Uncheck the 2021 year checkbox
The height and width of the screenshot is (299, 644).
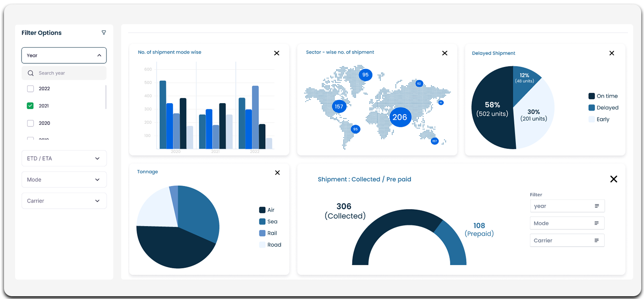point(30,106)
